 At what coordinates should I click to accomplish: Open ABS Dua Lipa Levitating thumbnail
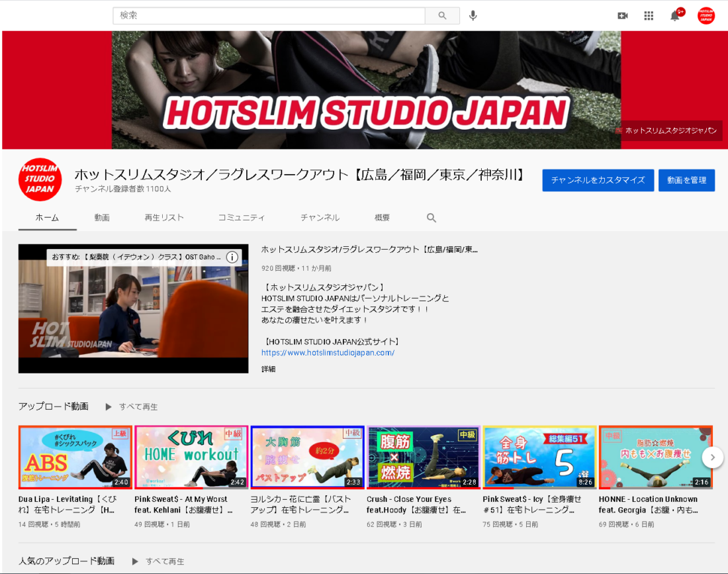[75, 457]
